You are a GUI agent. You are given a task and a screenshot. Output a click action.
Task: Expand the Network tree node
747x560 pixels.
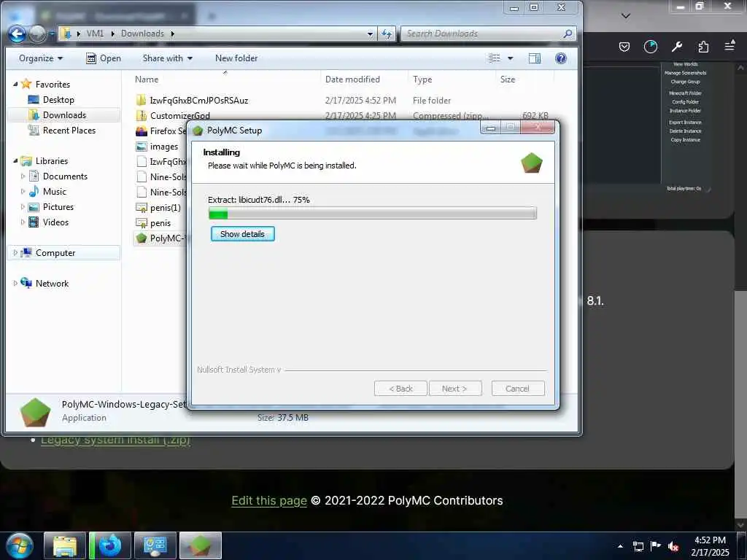click(x=16, y=284)
